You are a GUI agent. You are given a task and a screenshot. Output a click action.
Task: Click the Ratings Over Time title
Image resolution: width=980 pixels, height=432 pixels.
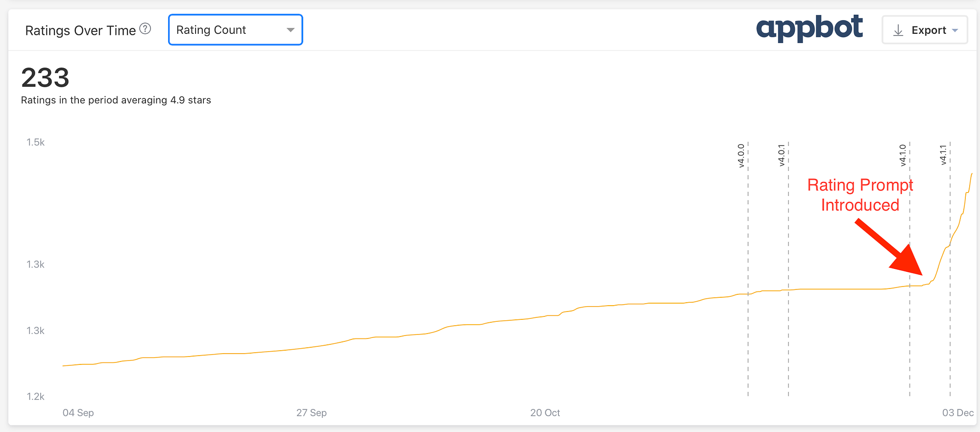80,30
